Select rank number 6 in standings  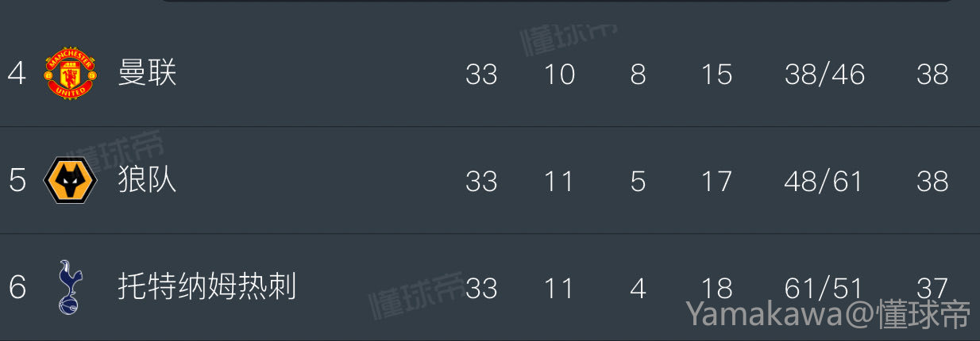coord(17,287)
